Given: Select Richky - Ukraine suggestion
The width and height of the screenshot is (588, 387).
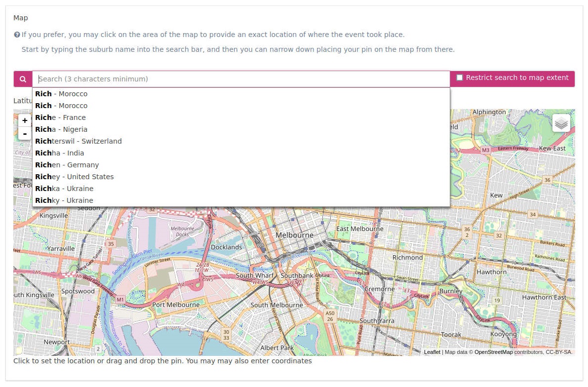Looking at the screenshot, I should point(64,200).
